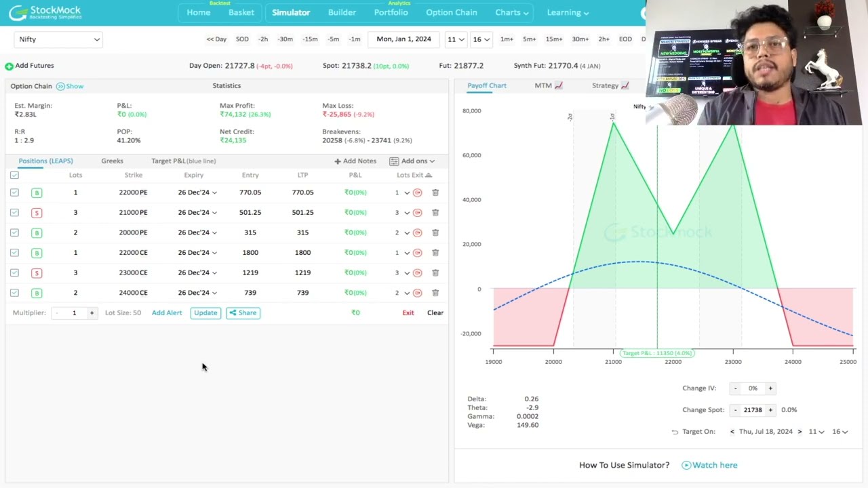Delete the 20000 PE position
868x488 pixels.
(435, 232)
